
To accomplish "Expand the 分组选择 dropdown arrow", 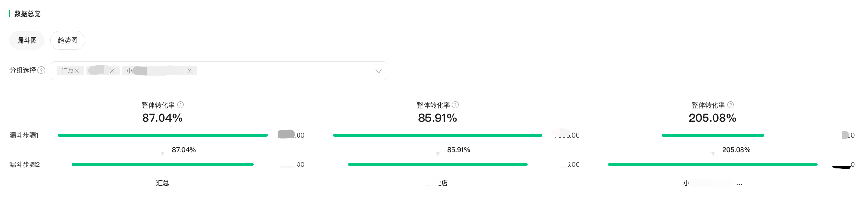I will click(x=378, y=71).
